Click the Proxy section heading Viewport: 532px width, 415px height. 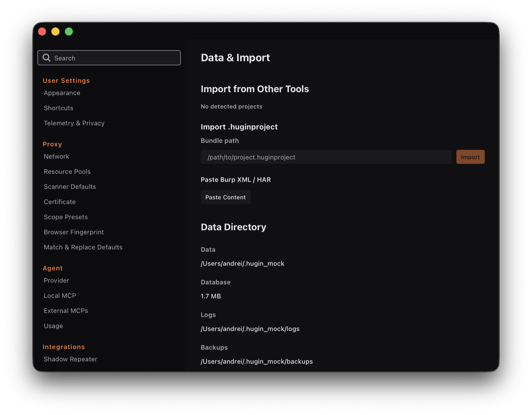52,144
